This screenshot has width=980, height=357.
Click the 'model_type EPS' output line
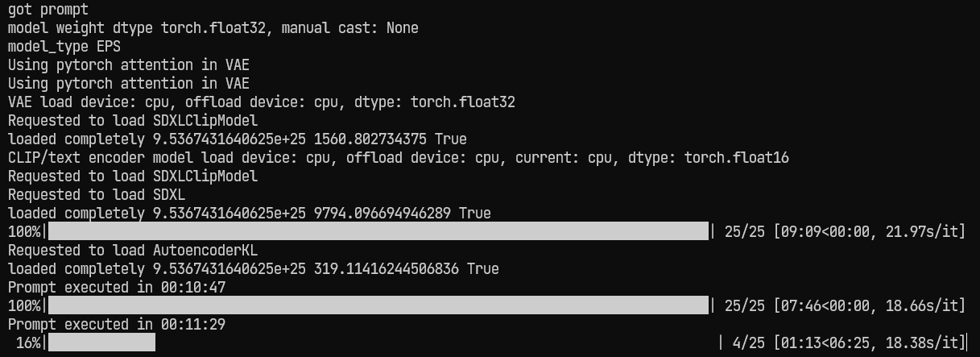(x=64, y=46)
